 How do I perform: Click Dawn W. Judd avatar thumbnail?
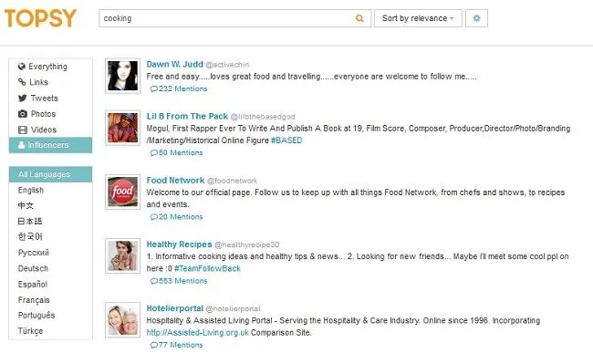[122, 76]
